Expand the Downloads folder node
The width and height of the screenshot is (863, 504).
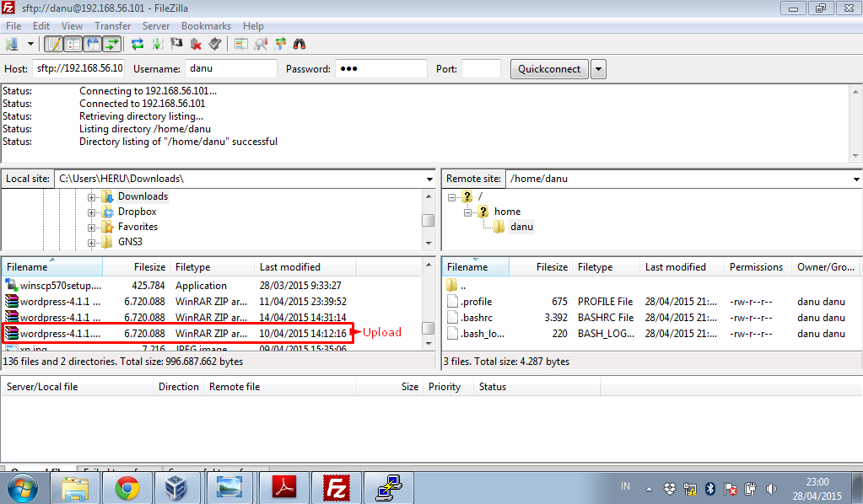click(91, 197)
